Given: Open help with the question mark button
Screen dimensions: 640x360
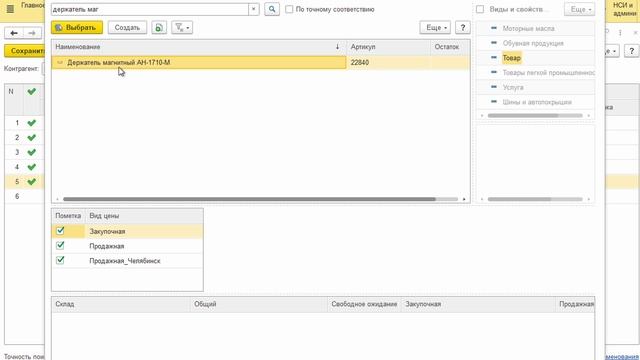Looking at the screenshot, I should pyautogui.click(x=462, y=27).
